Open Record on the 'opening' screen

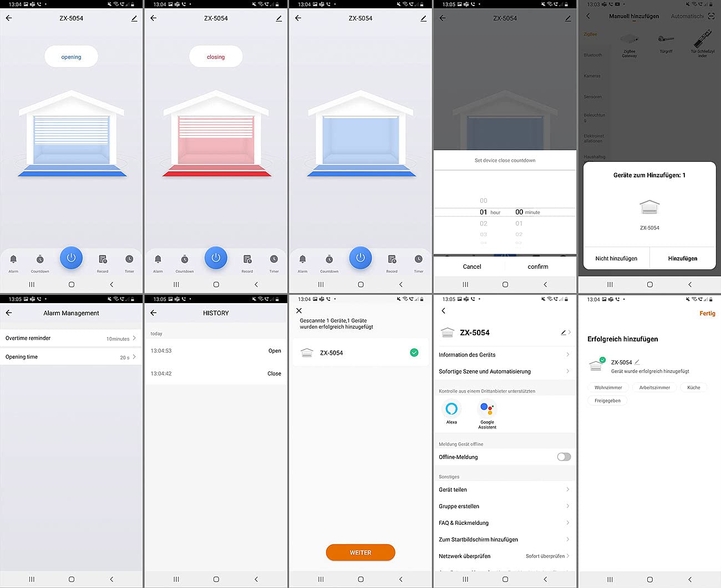[103, 259]
